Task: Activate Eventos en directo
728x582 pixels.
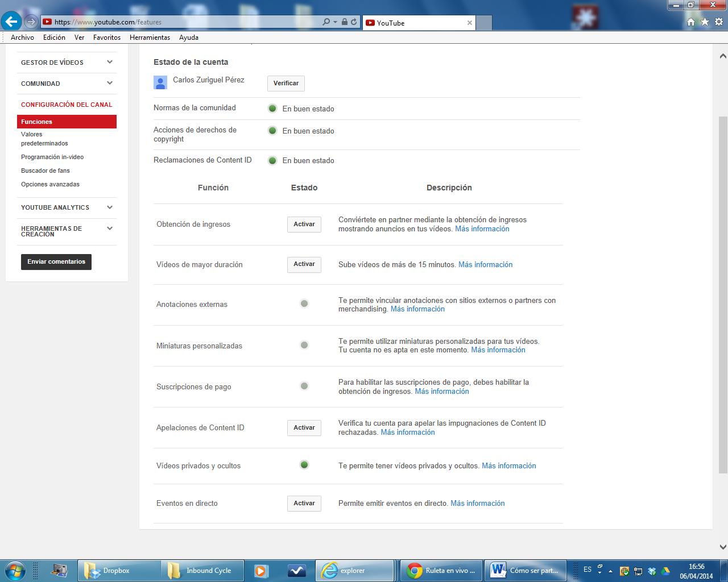Action: coord(304,504)
